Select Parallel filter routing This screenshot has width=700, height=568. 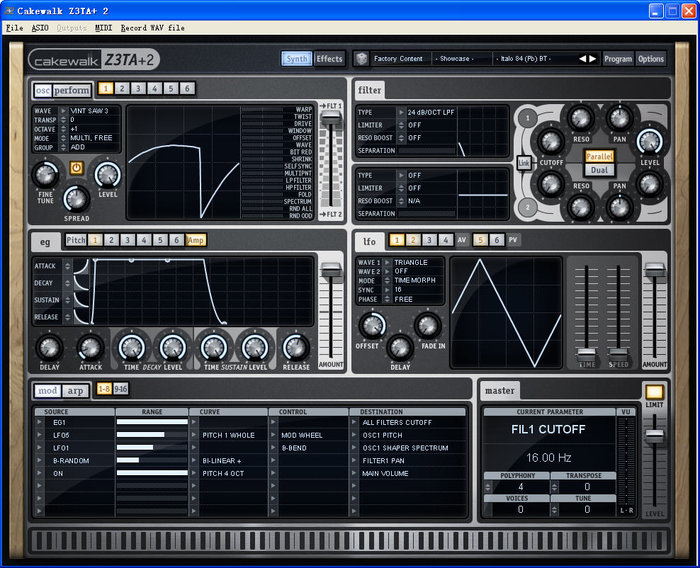599,156
